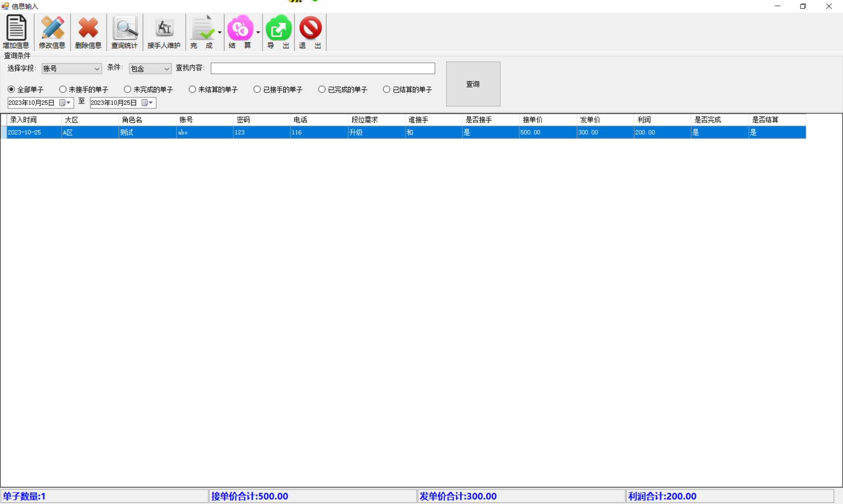Click the 修改信息 pencil edit icon
Screen dimensions: 843x504
tap(52, 28)
